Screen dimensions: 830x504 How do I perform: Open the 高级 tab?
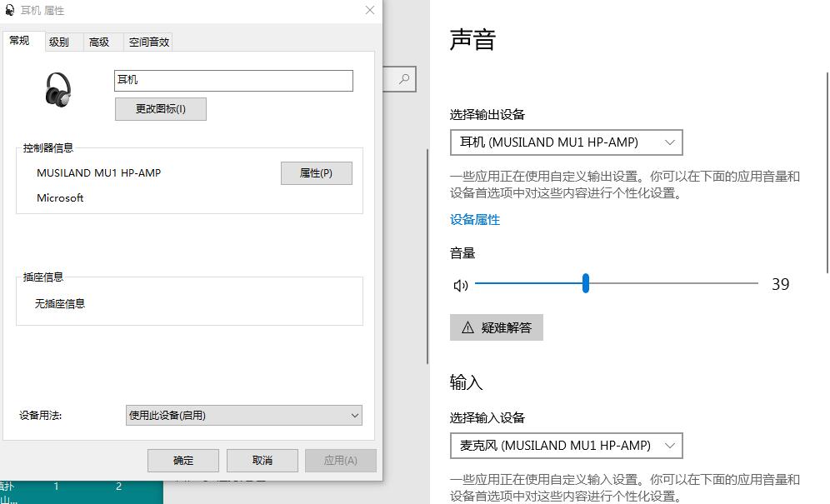coord(99,42)
